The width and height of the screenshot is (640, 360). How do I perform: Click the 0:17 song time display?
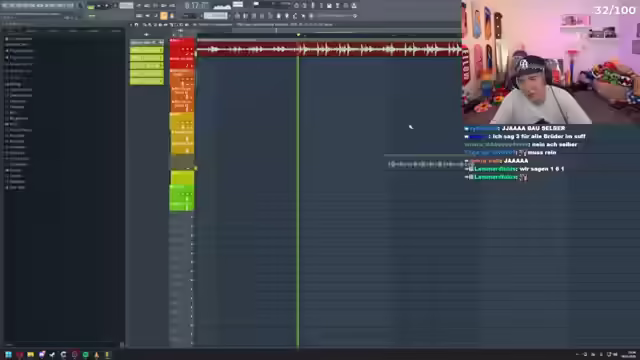pos(196,6)
